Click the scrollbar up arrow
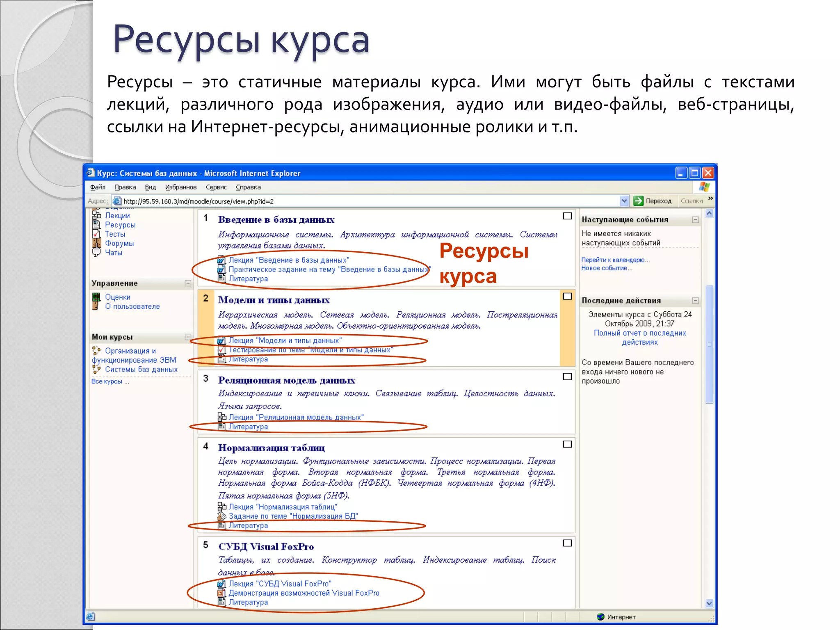 (x=709, y=214)
